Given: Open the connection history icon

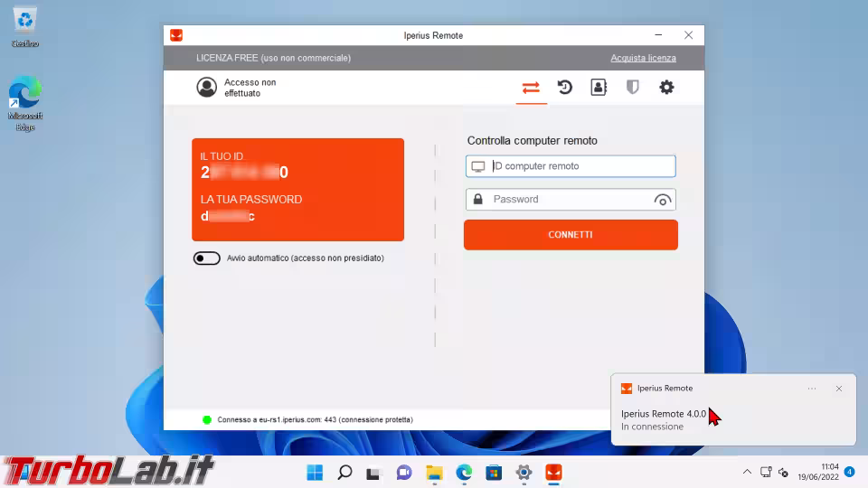Looking at the screenshot, I should click(565, 88).
